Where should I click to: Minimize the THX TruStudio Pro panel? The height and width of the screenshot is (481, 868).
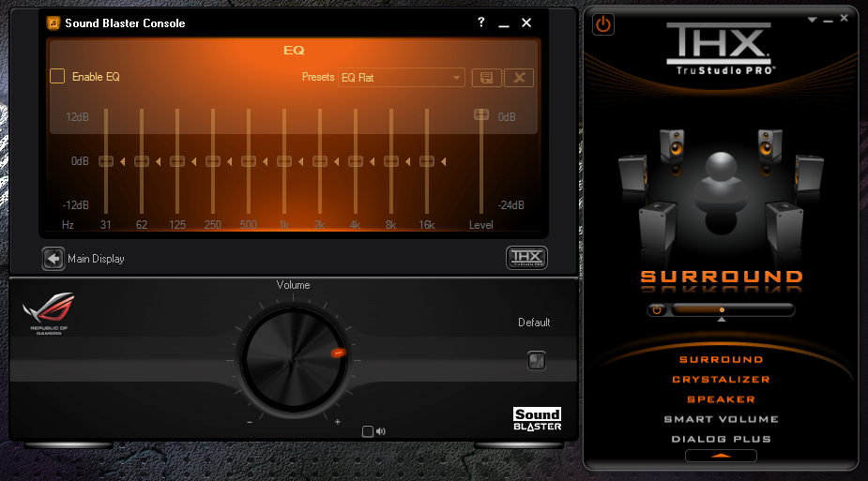(x=829, y=20)
